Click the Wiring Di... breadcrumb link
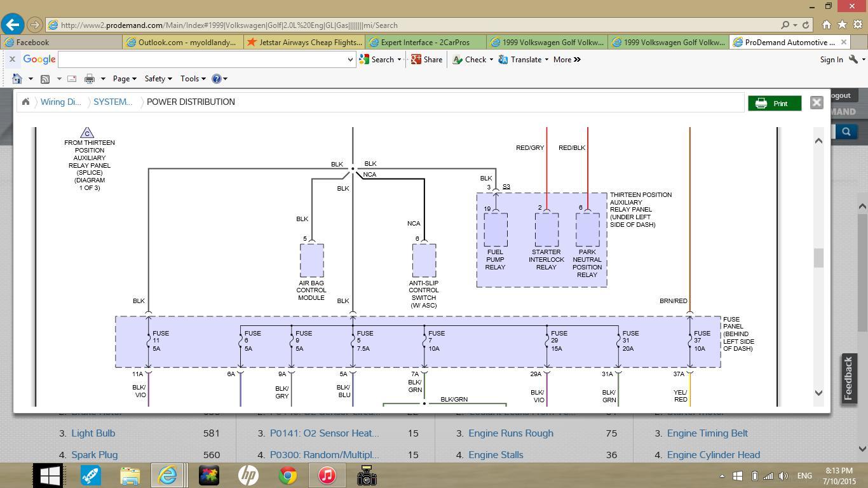 [x=60, y=102]
